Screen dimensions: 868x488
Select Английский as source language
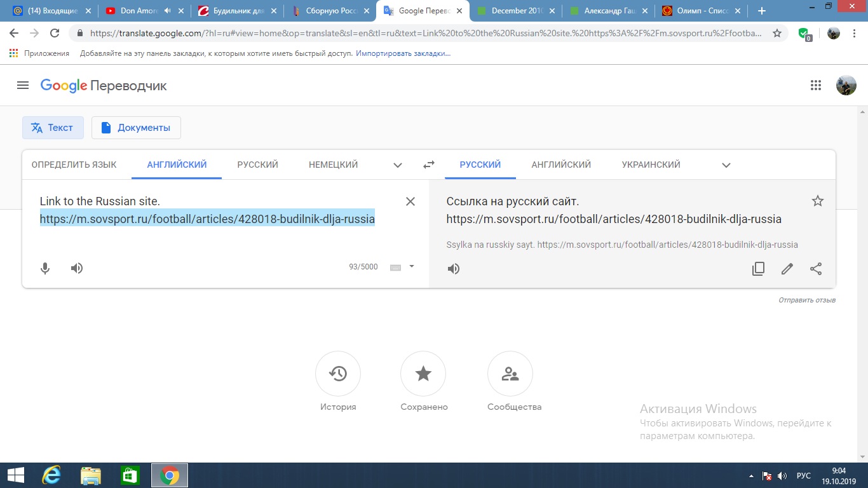coord(177,165)
